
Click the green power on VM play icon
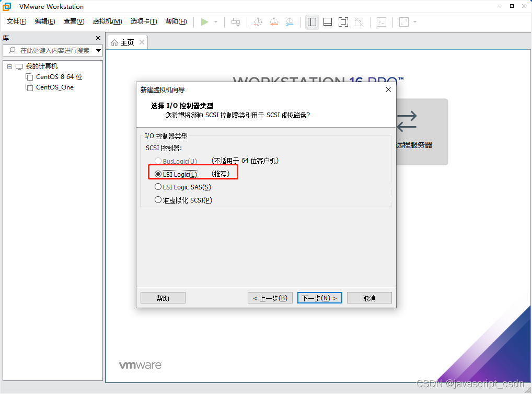(204, 22)
